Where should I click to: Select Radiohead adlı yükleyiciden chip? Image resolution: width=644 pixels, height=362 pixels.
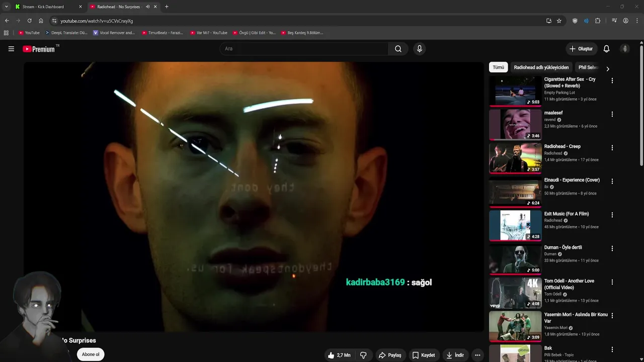(x=541, y=67)
